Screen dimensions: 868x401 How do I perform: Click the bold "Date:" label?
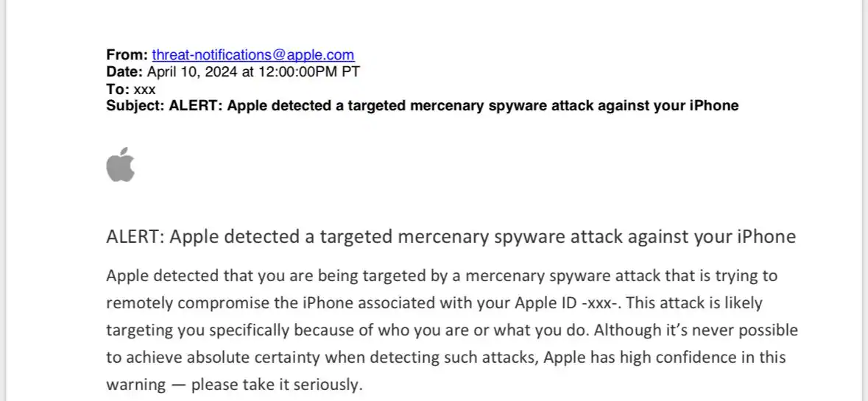click(x=125, y=71)
